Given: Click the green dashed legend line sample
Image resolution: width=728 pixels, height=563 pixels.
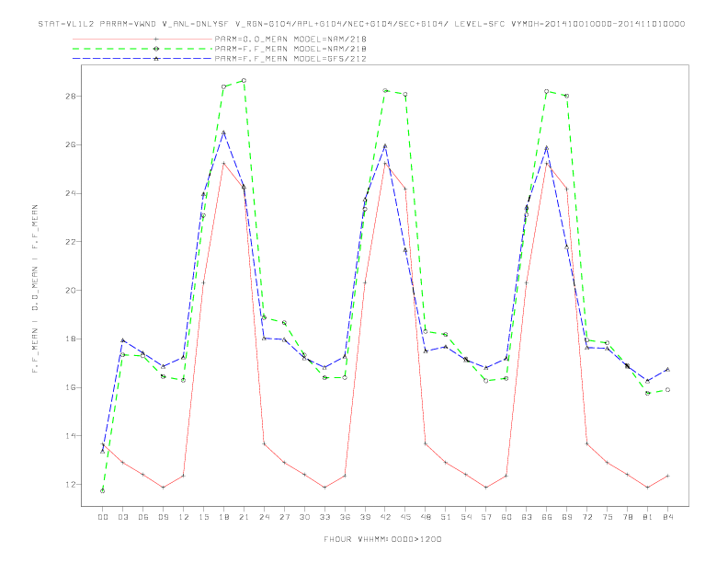Looking at the screenshot, I should pyautogui.click(x=142, y=49).
